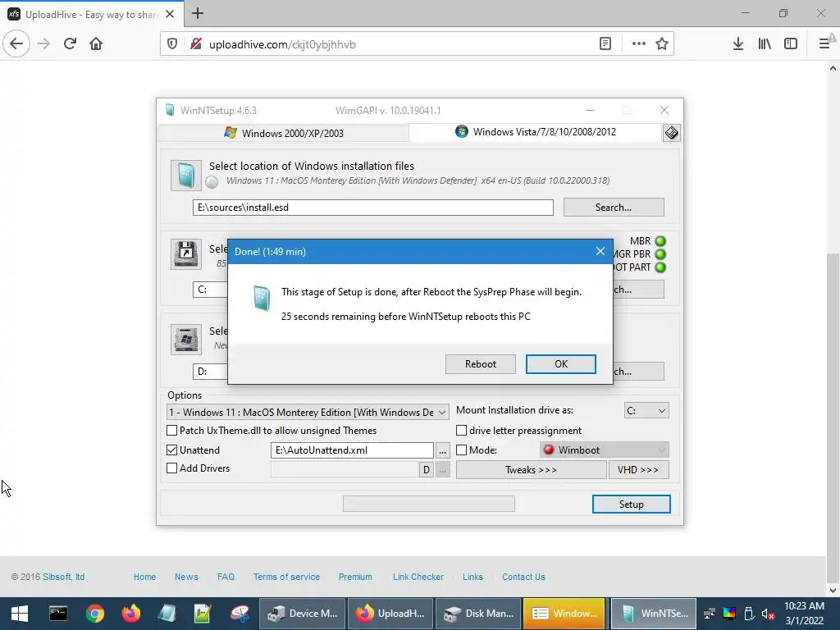Screen dimensions: 840x630
Task: Click the boot drive floppy icon
Action: (x=186, y=254)
